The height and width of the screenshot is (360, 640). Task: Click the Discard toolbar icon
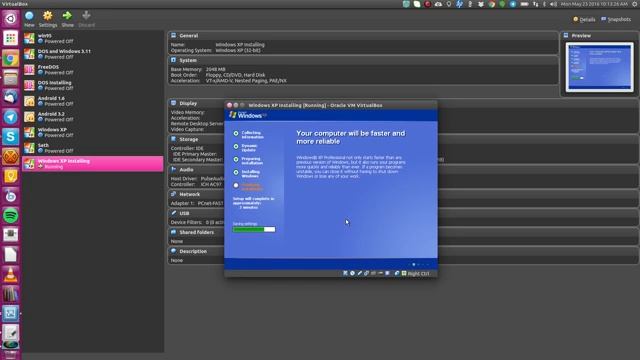pyautogui.click(x=86, y=19)
